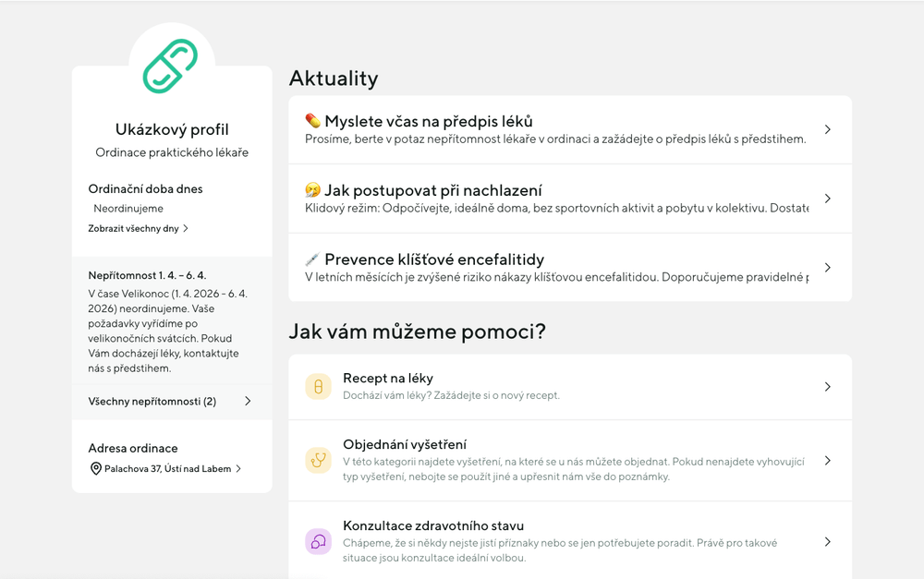Screen dimensions: 924x579
Task: Open the Konzultace zdravotního stavu chevron
Action: (x=828, y=542)
